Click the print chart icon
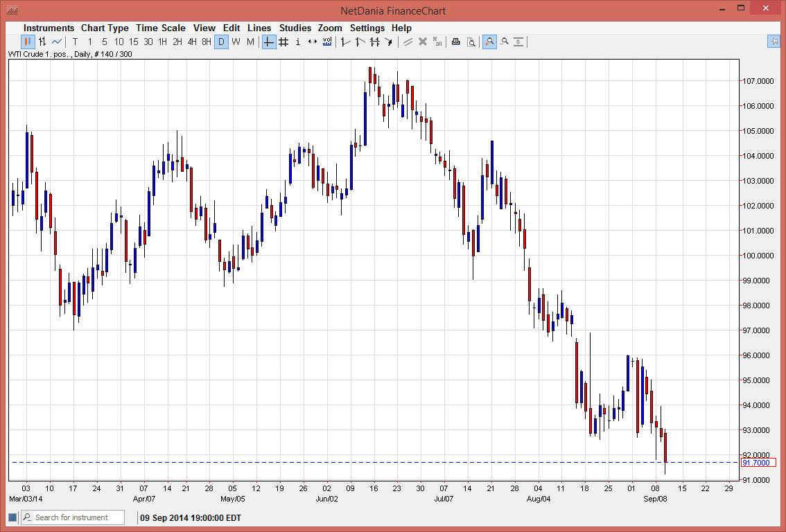This screenshot has height=532, width=786. pyautogui.click(x=455, y=42)
